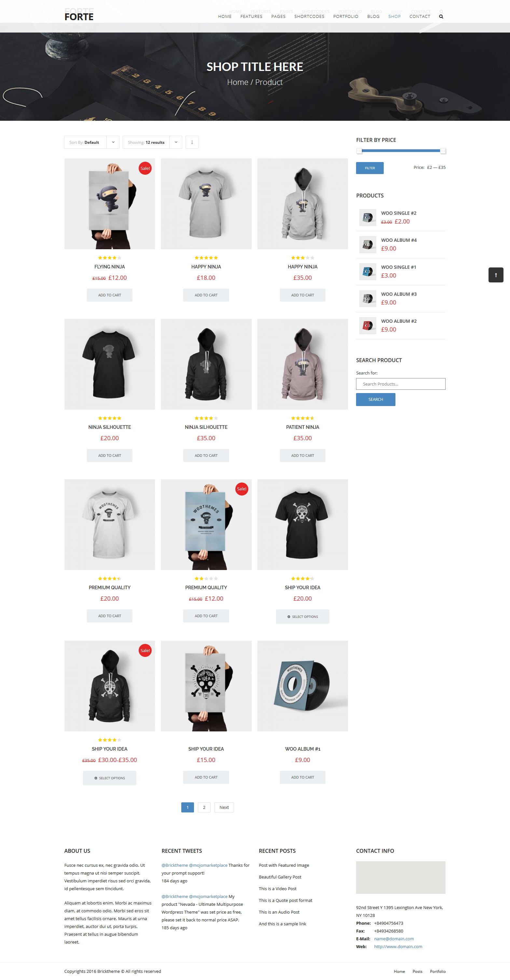Click the right price slider handle
Screen dimensions: 510x980
coord(443,151)
